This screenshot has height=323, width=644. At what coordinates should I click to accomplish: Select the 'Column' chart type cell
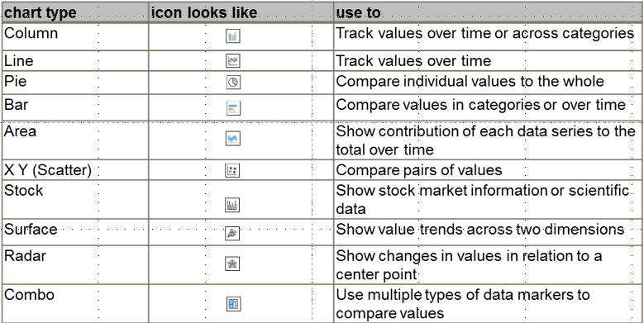(75, 36)
